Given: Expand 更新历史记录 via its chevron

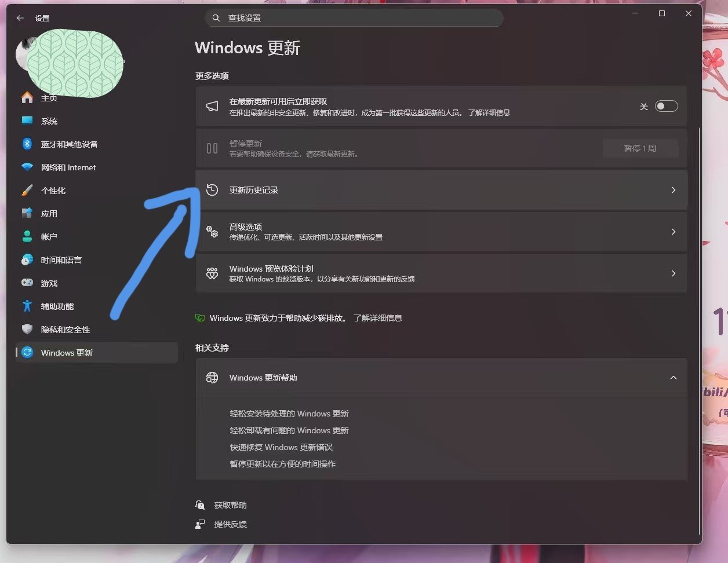Looking at the screenshot, I should point(674,190).
